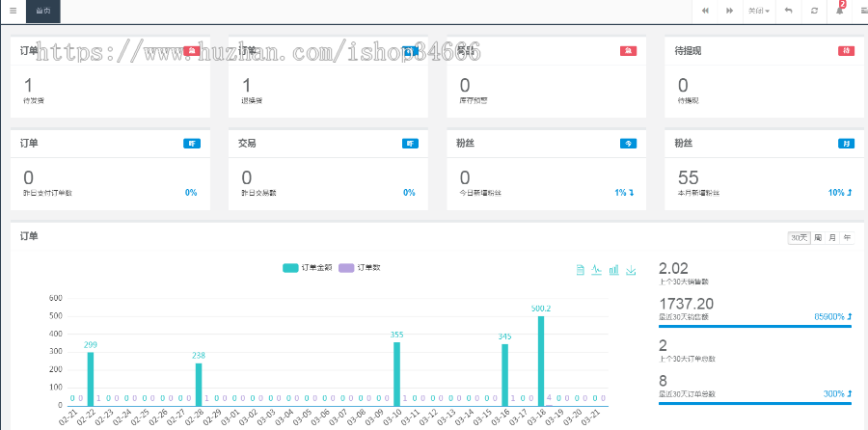Open notifications bell with badge 2

click(x=840, y=10)
